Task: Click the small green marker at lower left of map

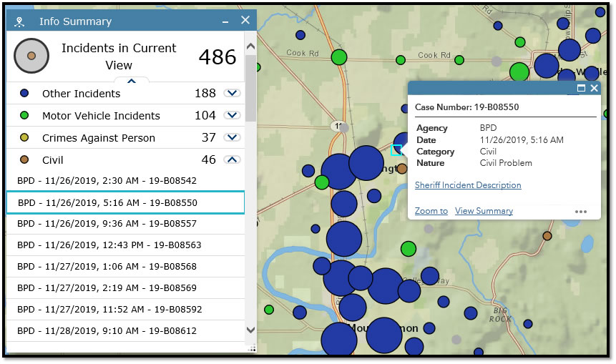Action: tap(269, 310)
